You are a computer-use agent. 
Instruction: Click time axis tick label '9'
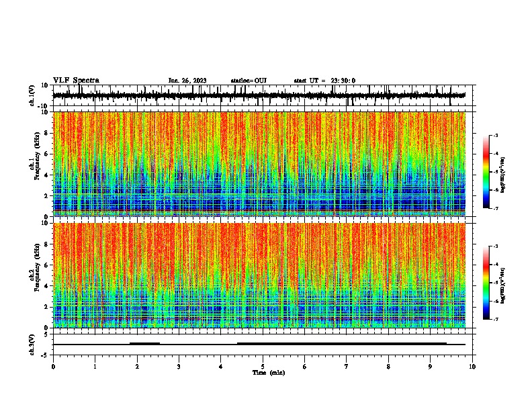[430, 367]
